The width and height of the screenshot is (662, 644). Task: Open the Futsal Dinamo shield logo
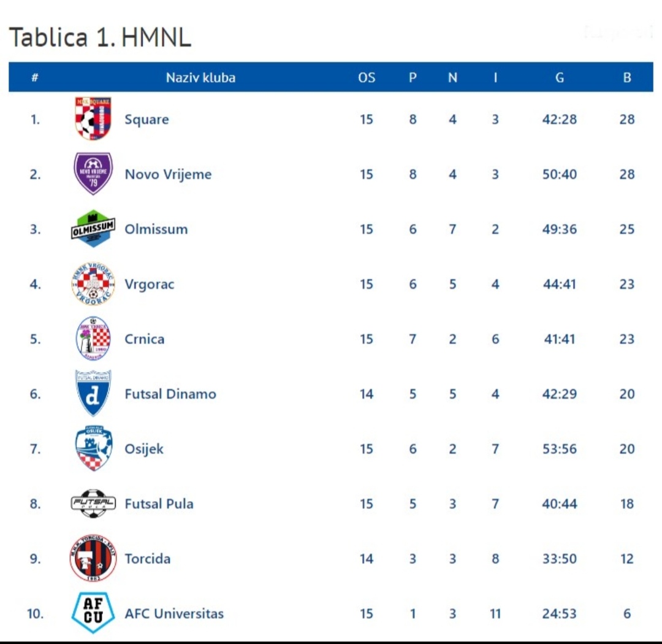pos(93,393)
